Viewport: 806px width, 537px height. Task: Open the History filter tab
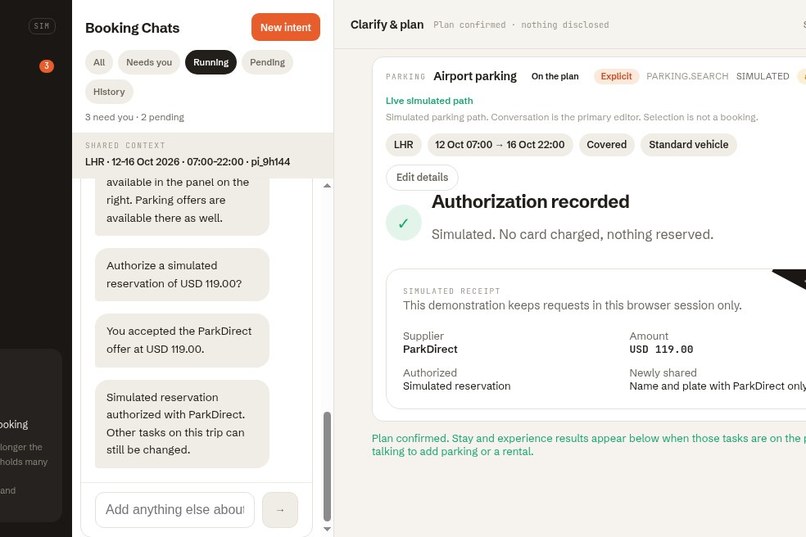click(x=109, y=91)
